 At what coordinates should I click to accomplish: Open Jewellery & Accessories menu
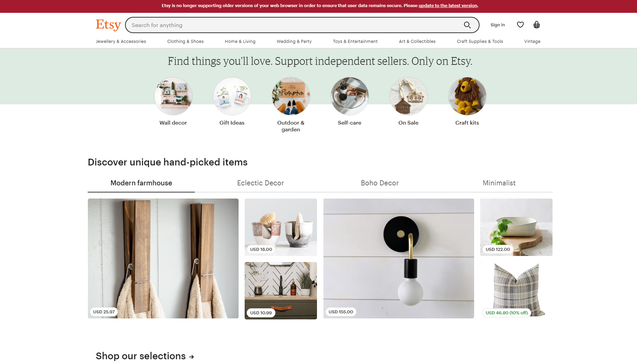(121, 42)
